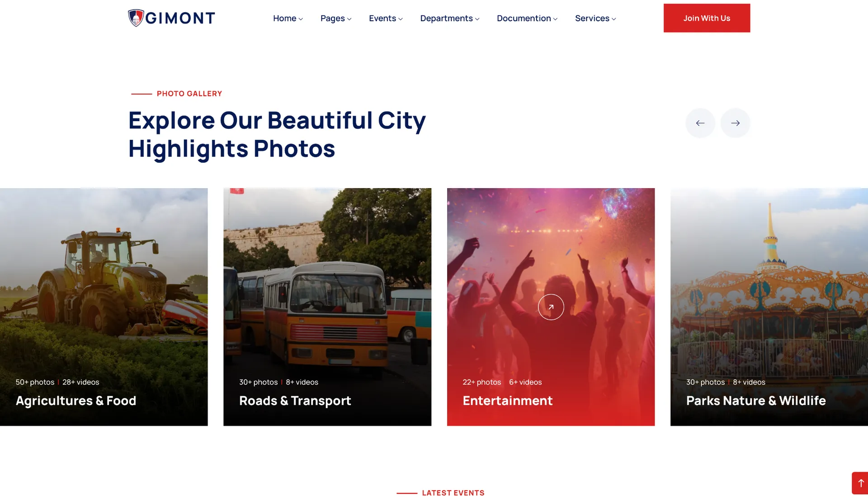Viewport: 868px width, 502px height.
Task: Open Entertainment card circular arrow icon
Action: (x=551, y=307)
